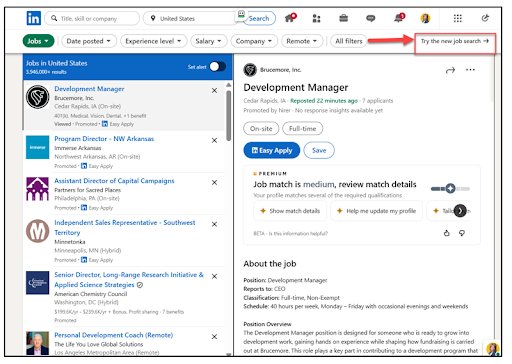Viewport: 512px width, 364px height.
Task: Focus the Title, skill or company field
Action: click(92, 18)
